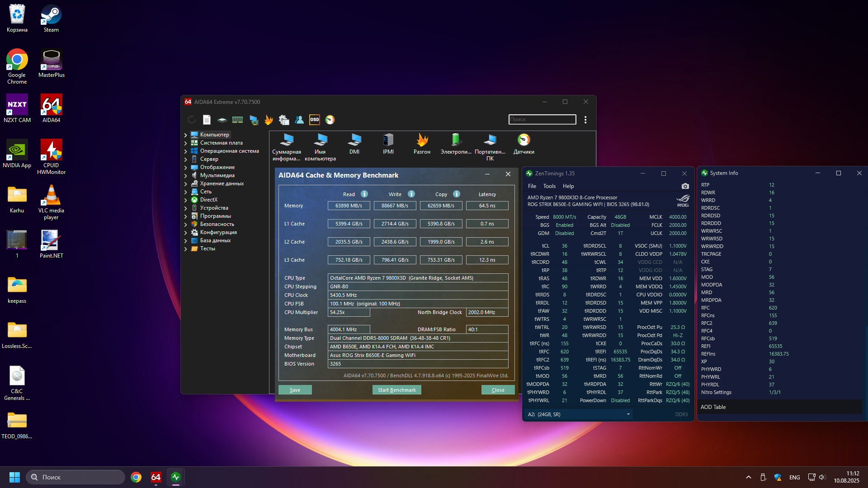Expand the Компьютер tree node
The image size is (868, 488).
[x=185, y=135]
